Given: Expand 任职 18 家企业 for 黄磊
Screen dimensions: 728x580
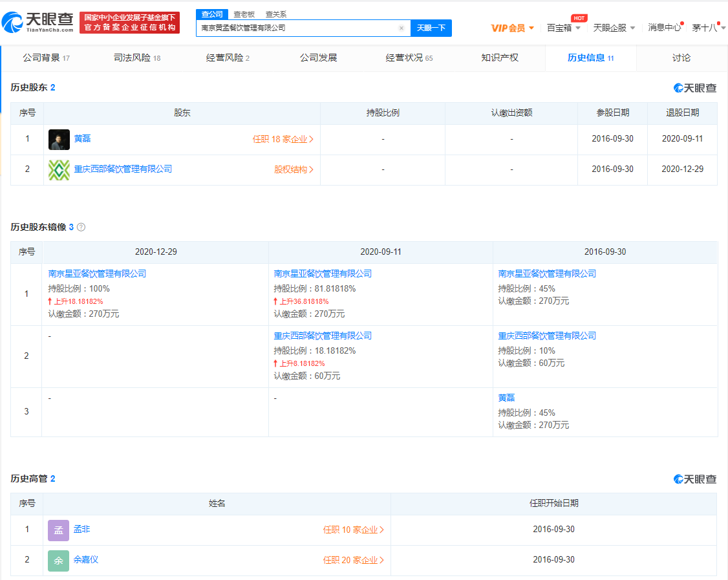Looking at the screenshot, I should tap(283, 139).
